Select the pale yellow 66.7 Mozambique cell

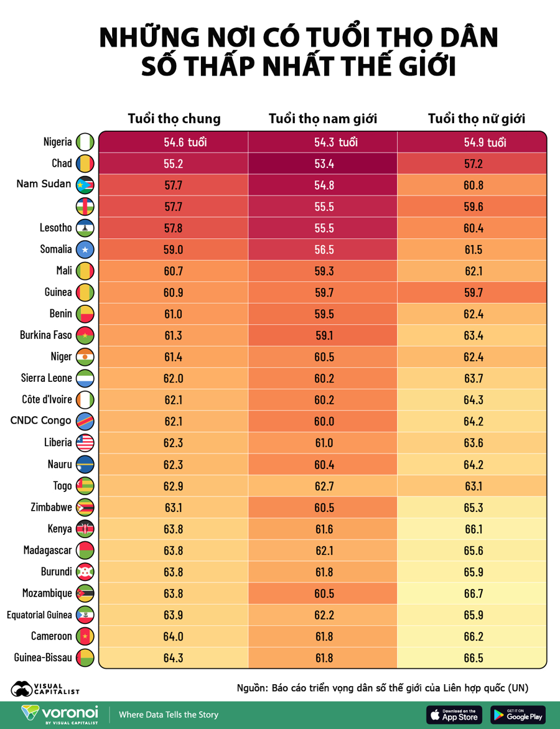tap(472, 593)
